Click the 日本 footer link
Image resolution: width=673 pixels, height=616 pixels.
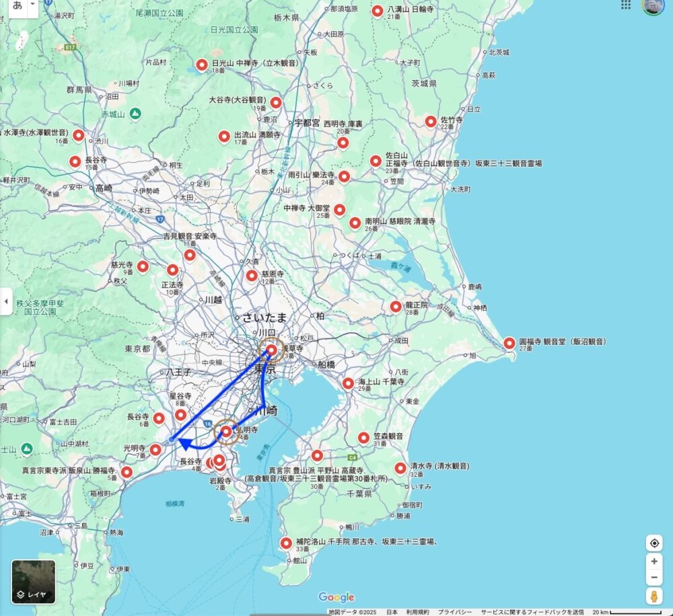[392, 612]
